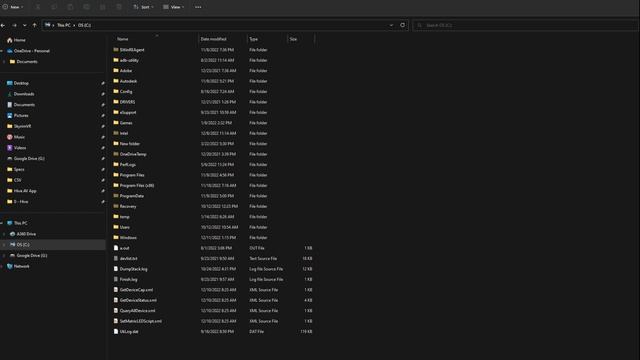This screenshot has width=640, height=360.
Task: Select the a.out file icon
Action: 116,248
